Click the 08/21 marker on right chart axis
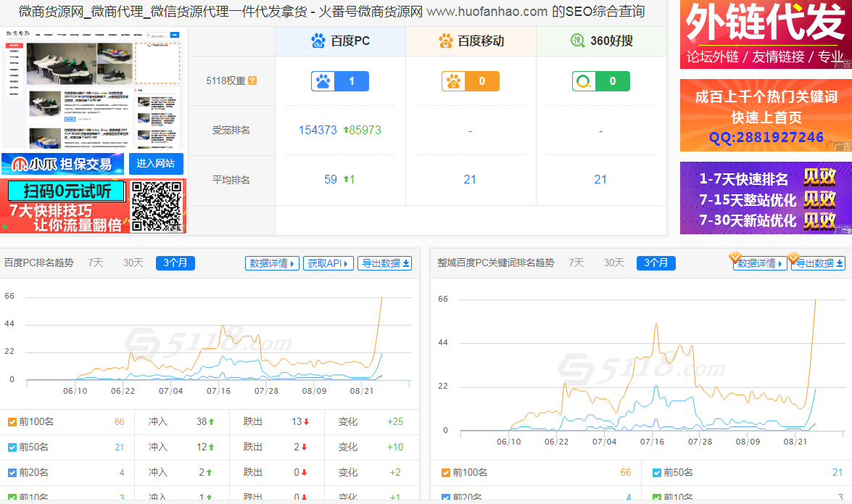 coord(795,442)
